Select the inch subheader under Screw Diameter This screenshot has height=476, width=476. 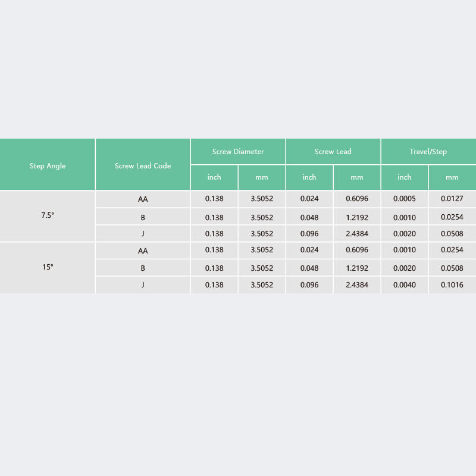click(x=214, y=177)
